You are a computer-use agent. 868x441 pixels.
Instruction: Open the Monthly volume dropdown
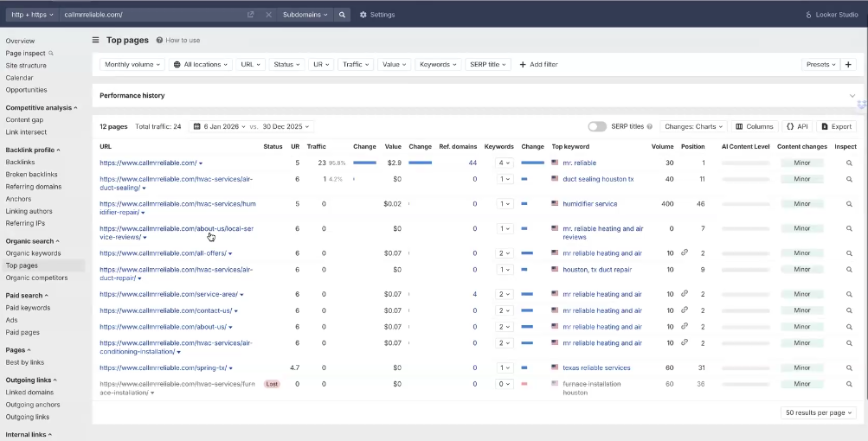pyautogui.click(x=132, y=64)
